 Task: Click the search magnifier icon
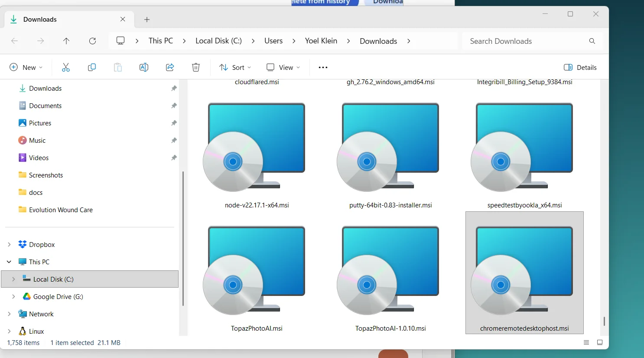(592, 41)
